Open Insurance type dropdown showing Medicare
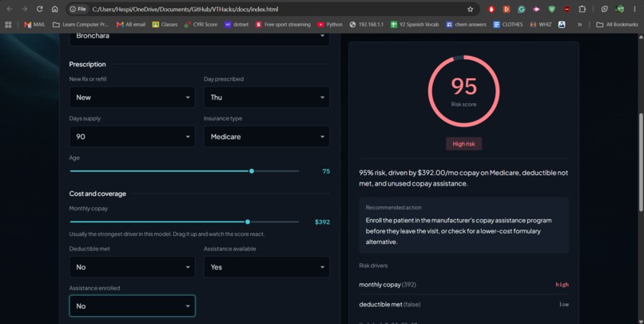 click(x=267, y=137)
